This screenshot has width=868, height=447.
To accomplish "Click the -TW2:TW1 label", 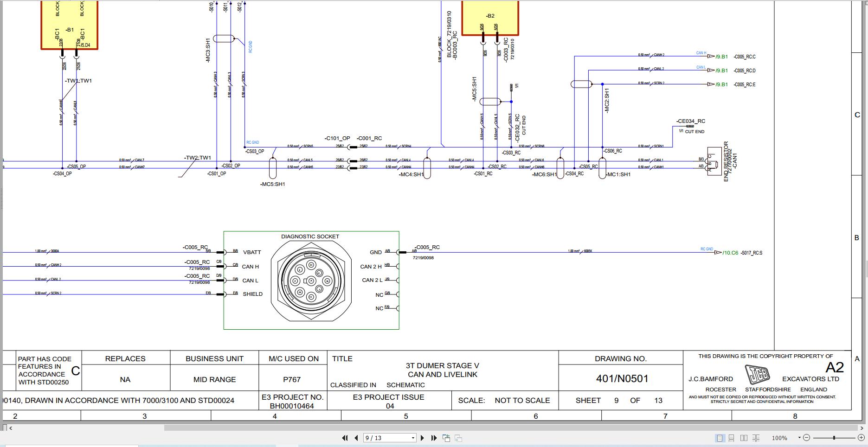I will (198, 158).
